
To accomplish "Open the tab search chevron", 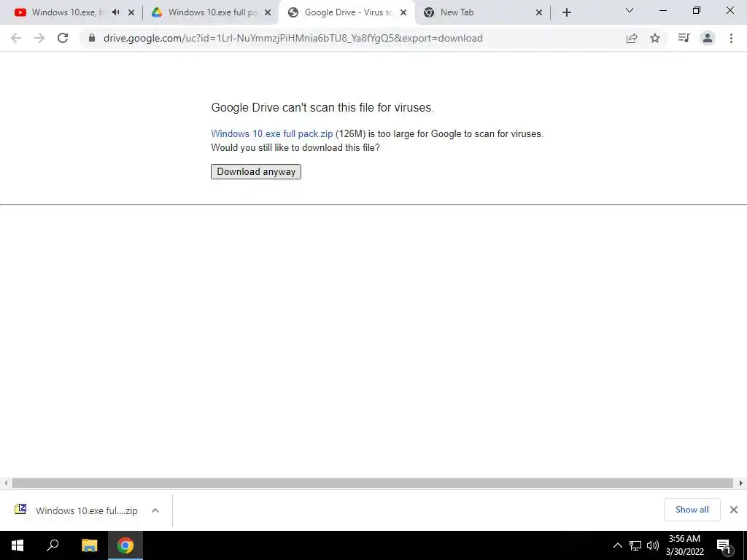I will 630,10.
